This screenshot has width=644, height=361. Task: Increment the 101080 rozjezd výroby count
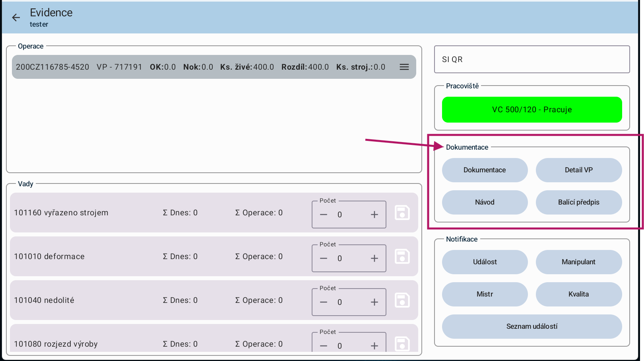click(374, 346)
